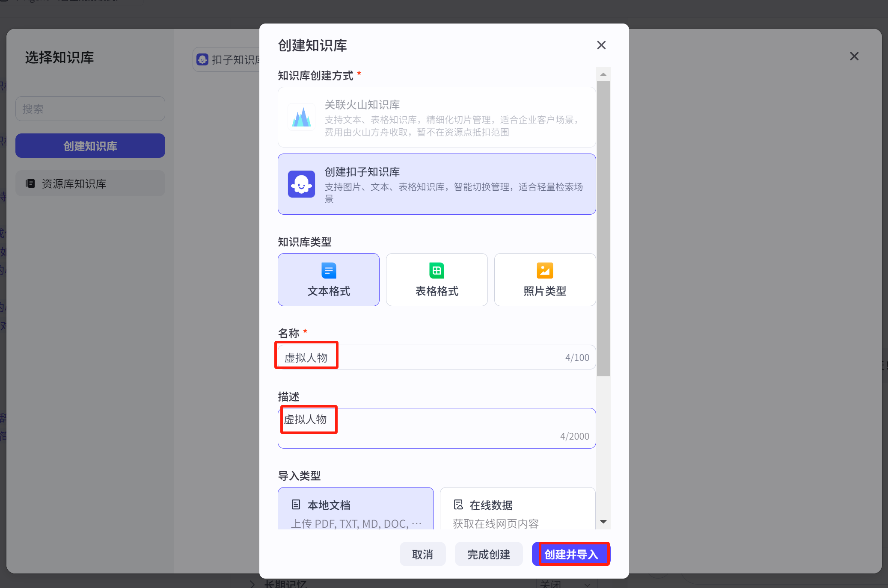Select the 表格格式 knowledge base type
This screenshot has height=588, width=888.
click(437, 280)
